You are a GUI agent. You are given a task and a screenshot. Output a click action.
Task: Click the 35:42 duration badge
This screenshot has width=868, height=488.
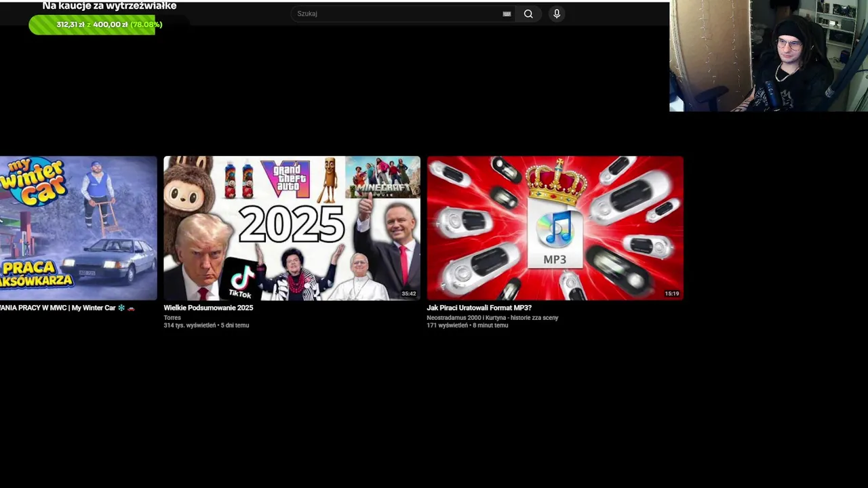coord(408,293)
